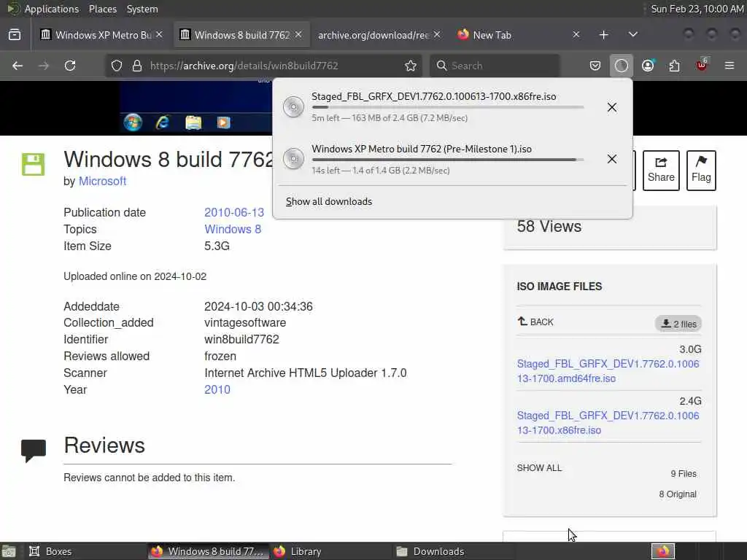Expand the list all tabs chevron
Viewport: 747px width, 560px height.
coord(633,35)
